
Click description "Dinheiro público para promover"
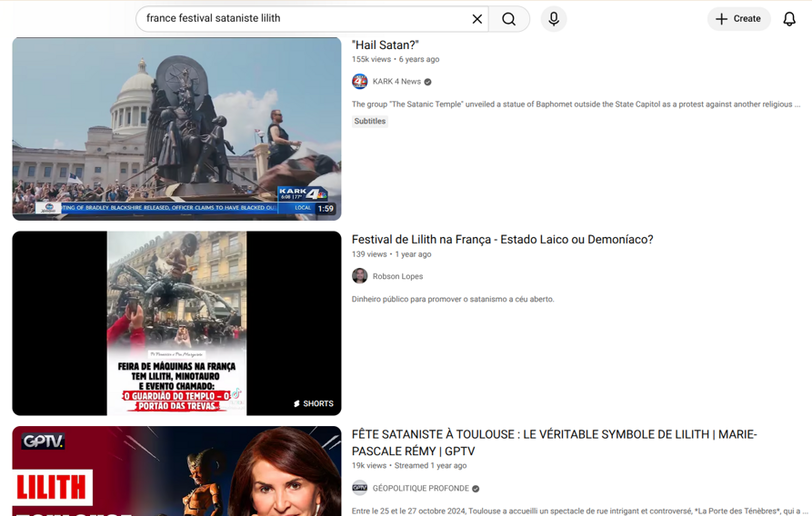pos(453,299)
